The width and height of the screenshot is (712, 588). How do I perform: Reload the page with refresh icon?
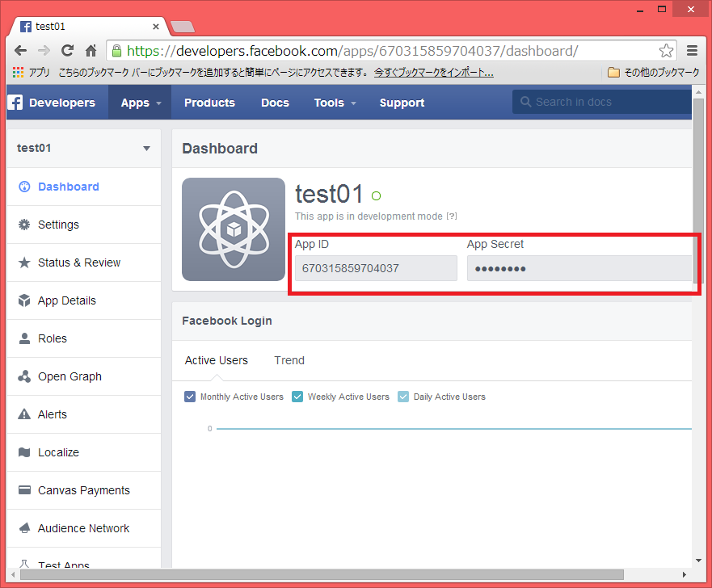click(x=68, y=50)
